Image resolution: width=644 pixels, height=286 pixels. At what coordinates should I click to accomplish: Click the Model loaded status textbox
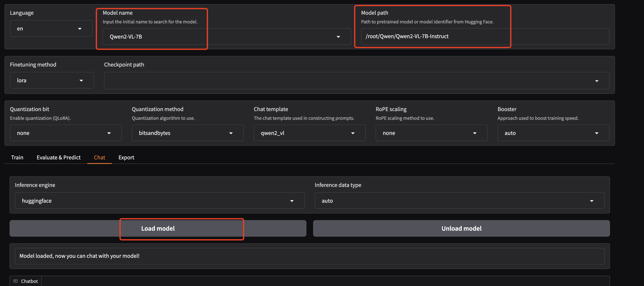pos(309,256)
